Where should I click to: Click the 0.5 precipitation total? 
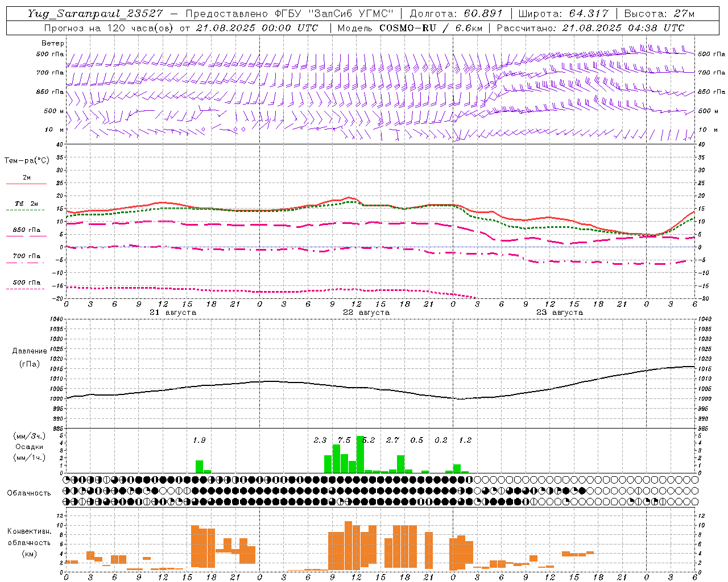click(417, 440)
